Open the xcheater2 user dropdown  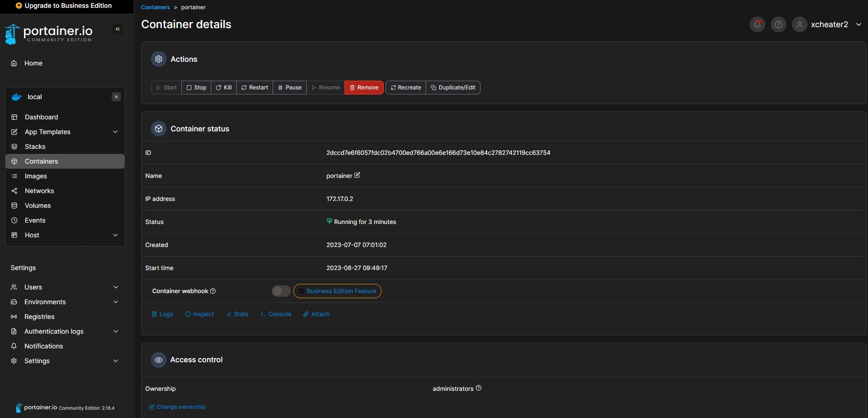click(x=859, y=24)
